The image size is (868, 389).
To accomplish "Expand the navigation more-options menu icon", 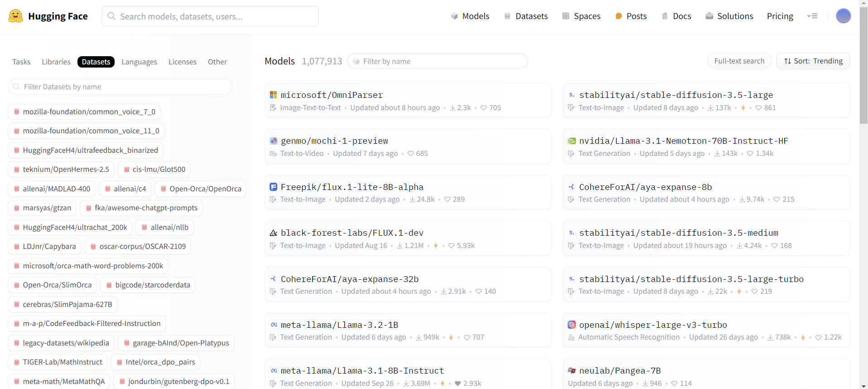I will 812,16.
